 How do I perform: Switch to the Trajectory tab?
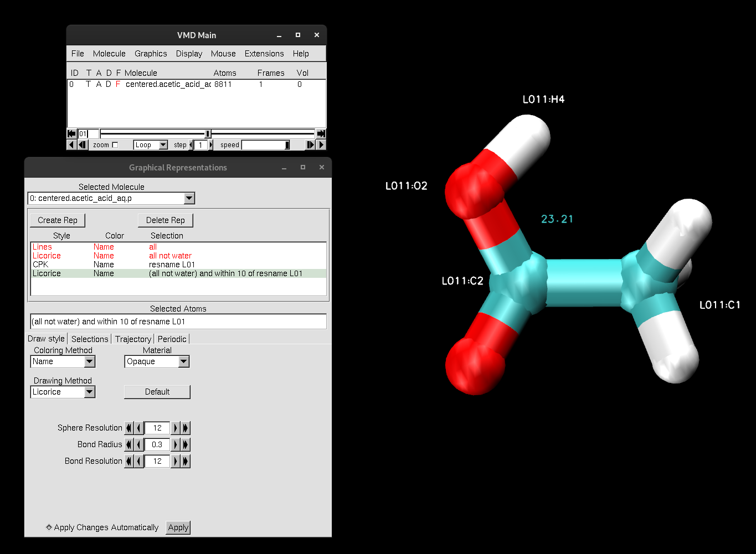133,338
